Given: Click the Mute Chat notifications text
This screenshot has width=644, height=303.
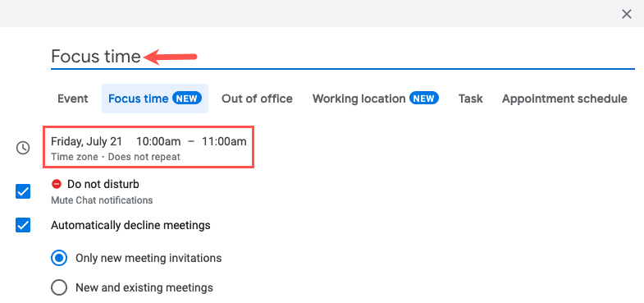Looking at the screenshot, I should click(102, 200).
